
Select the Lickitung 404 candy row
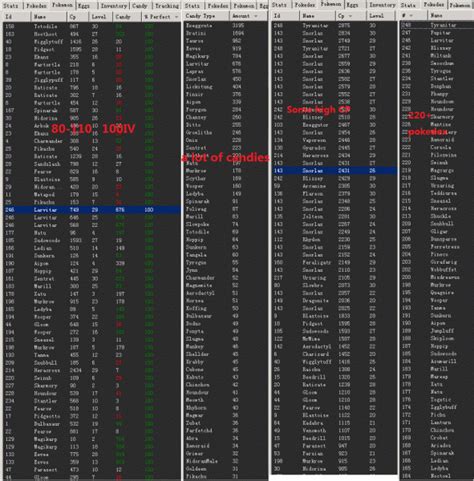tap(226, 87)
